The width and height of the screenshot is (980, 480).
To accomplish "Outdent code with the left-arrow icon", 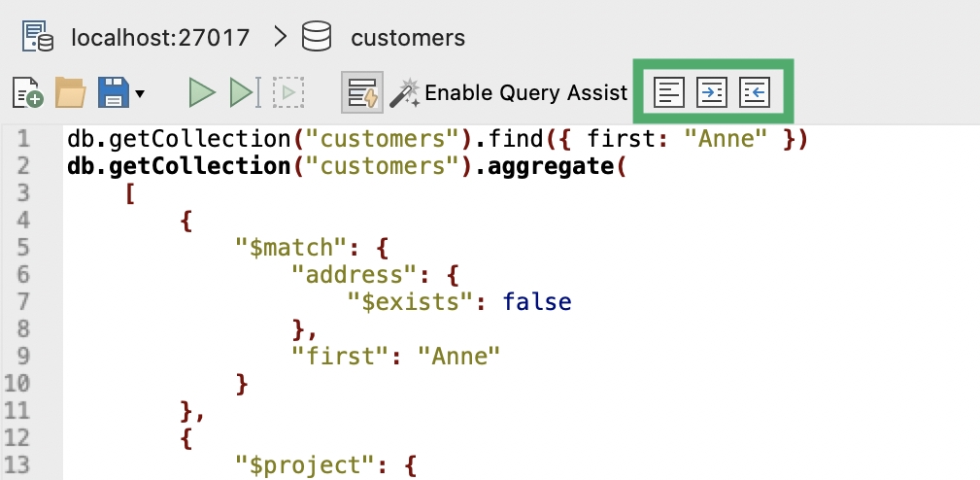I will (x=755, y=92).
